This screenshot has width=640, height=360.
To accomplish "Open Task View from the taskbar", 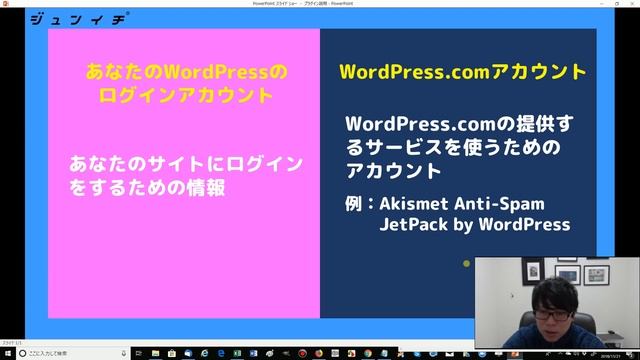I will point(138,353).
